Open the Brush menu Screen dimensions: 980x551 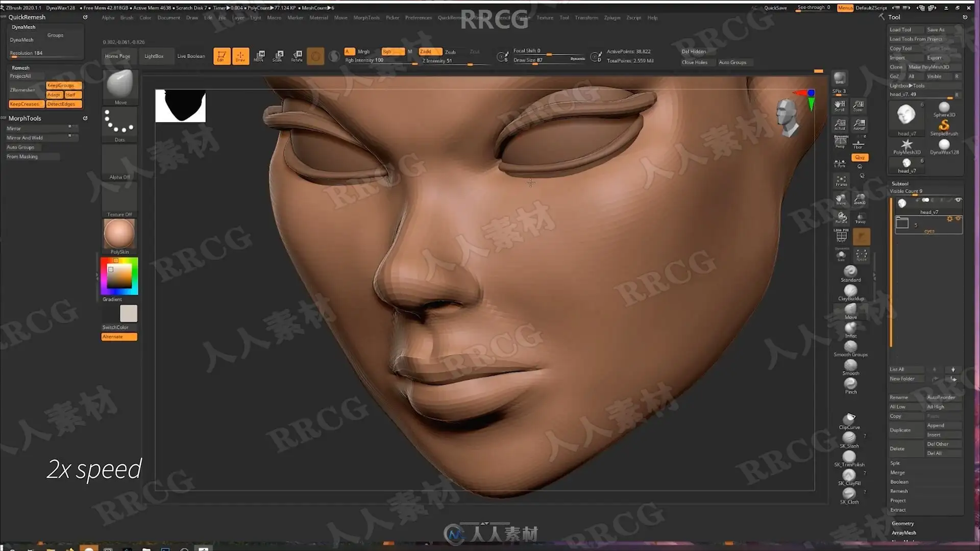tap(127, 17)
